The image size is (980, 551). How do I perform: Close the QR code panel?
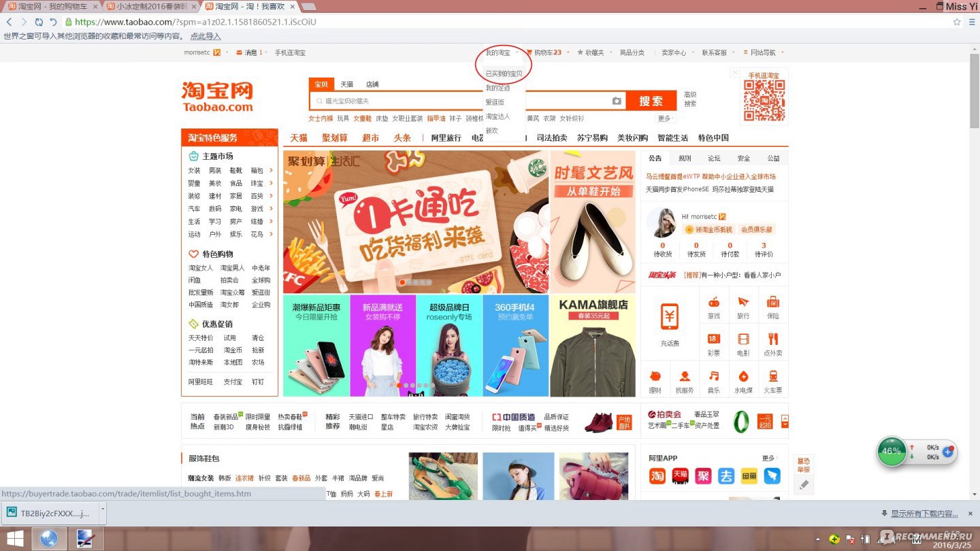pyautogui.click(x=735, y=72)
